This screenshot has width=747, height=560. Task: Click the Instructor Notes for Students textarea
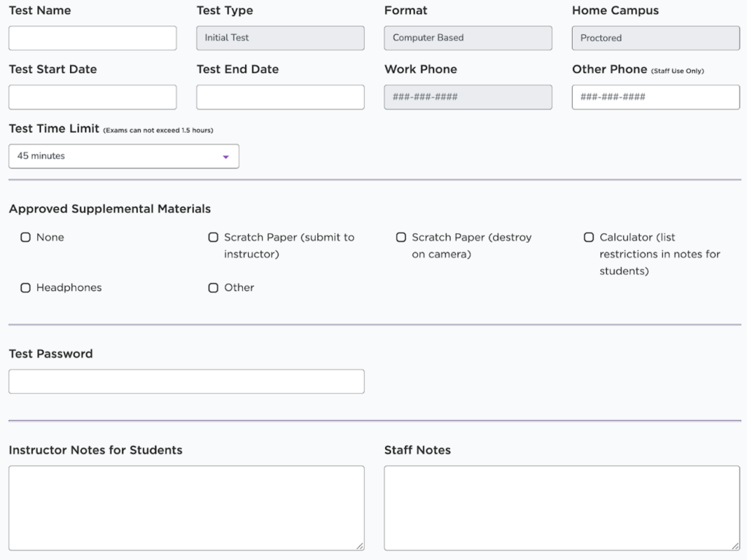pos(186,507)
